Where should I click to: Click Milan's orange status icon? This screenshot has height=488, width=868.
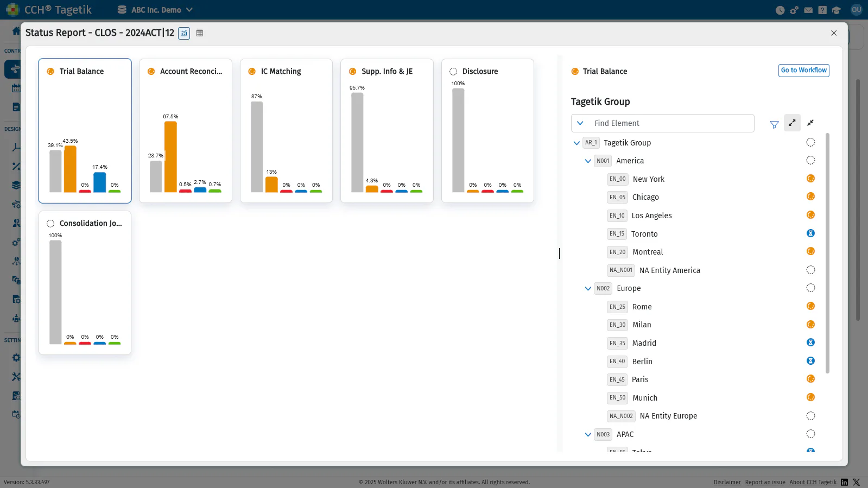pyautogui.click(x=810, y=325)
